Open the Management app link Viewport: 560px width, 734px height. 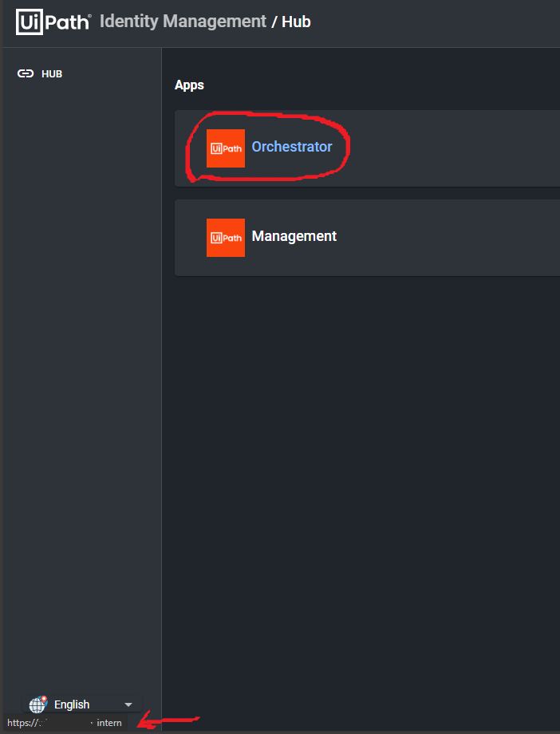[x=294, y=236]
